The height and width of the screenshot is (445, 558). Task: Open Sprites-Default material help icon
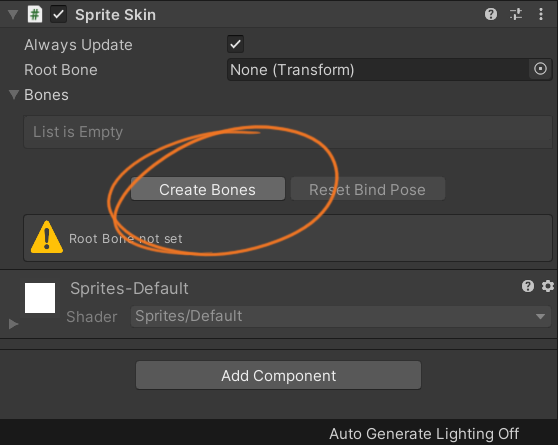(x=528, y=286)
